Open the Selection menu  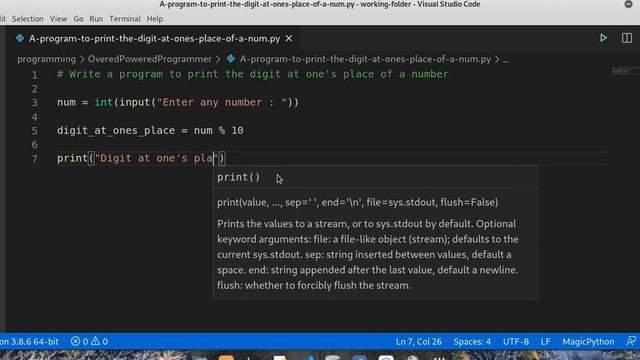(27, 19)
